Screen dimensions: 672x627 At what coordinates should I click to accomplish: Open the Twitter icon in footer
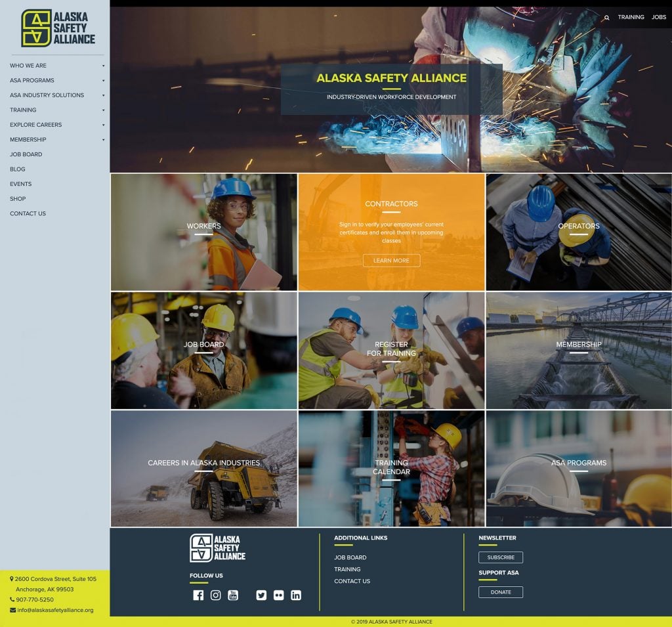[x=261, y=595]
